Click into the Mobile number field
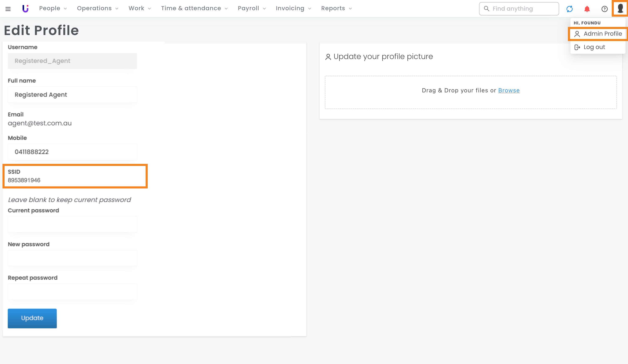 (x=72, y=152)
